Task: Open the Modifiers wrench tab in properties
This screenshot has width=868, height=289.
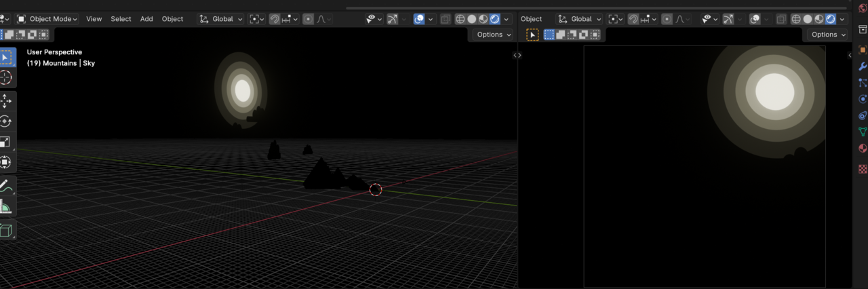Action: click(863, 66)
